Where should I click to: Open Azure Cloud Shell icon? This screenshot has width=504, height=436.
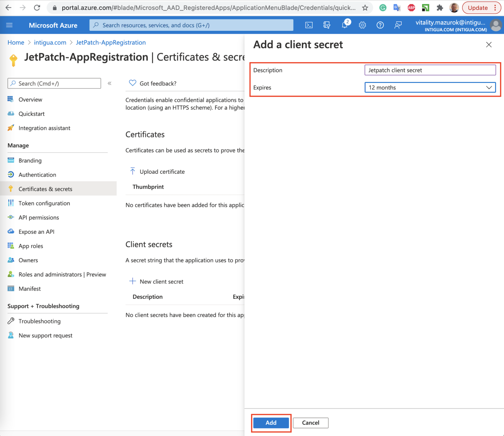click(x=309, y=25)
